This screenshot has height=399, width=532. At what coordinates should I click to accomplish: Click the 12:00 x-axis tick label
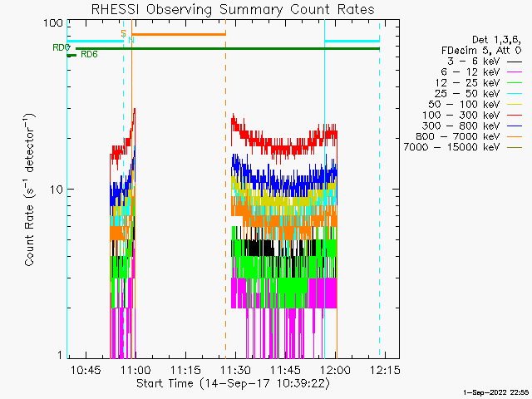point(335,370)
